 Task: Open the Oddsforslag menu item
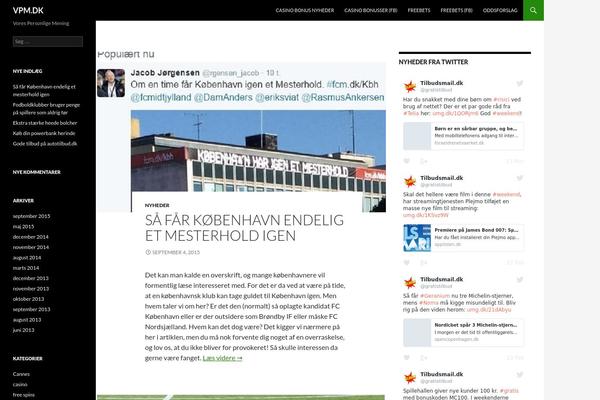coord(500,10)
